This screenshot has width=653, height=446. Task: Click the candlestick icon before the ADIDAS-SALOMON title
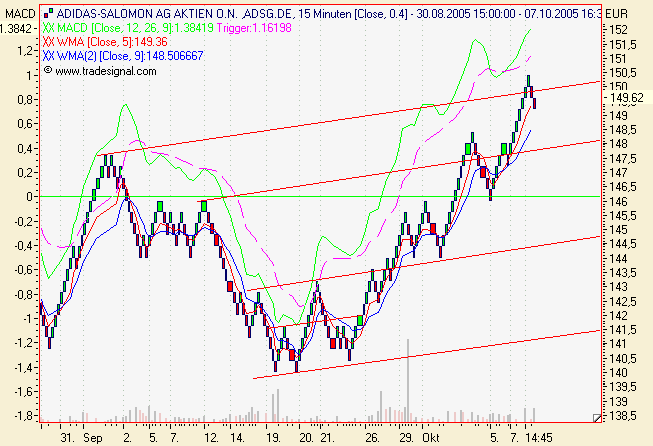coord(48,14)
